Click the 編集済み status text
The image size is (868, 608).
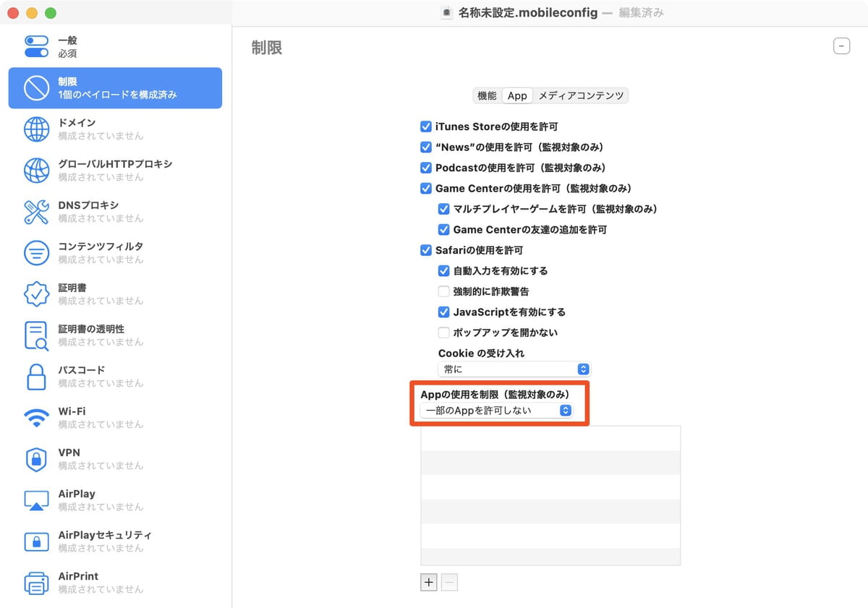click(641, 13)
